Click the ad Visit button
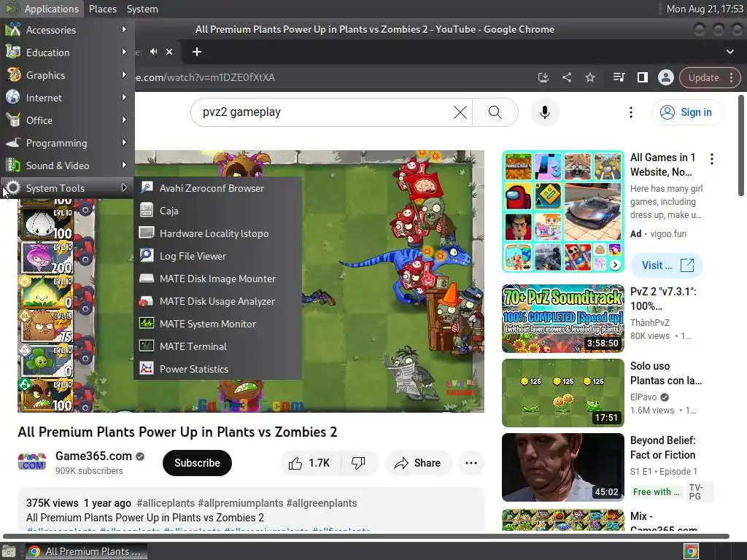This screenshot has height=560, width=747. click(x=667, y=265)
